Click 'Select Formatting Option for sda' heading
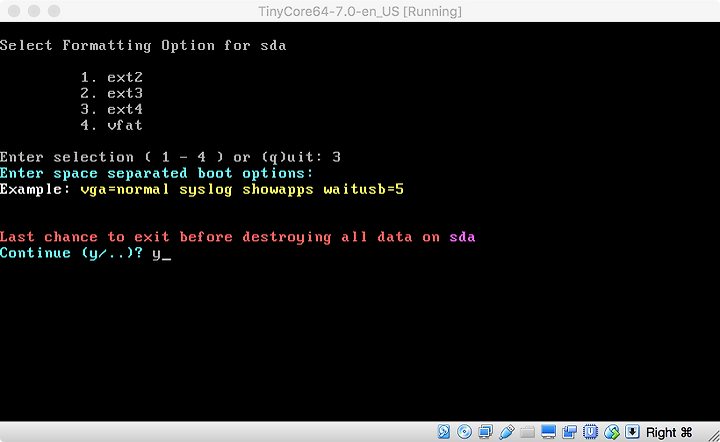This screenshot has height=442, width=720. [143, 45]
